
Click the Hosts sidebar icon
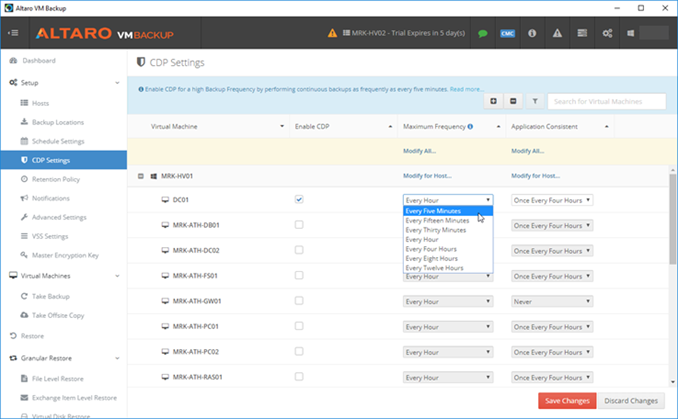(x=24, y=103)
